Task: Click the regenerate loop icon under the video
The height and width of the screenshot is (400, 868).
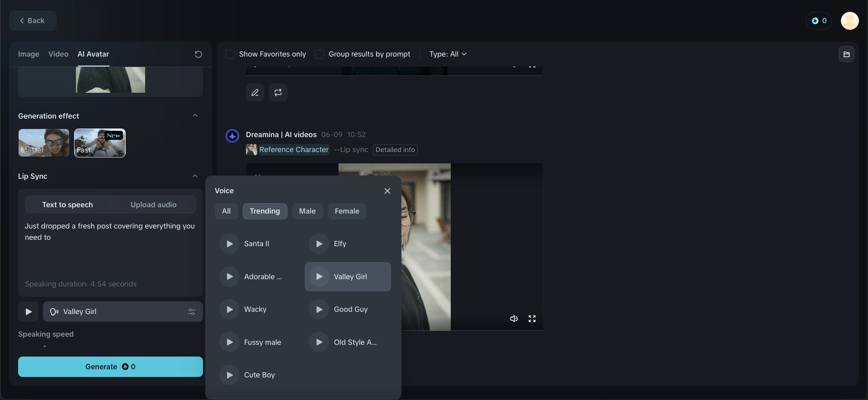Action: coord(278,93)
